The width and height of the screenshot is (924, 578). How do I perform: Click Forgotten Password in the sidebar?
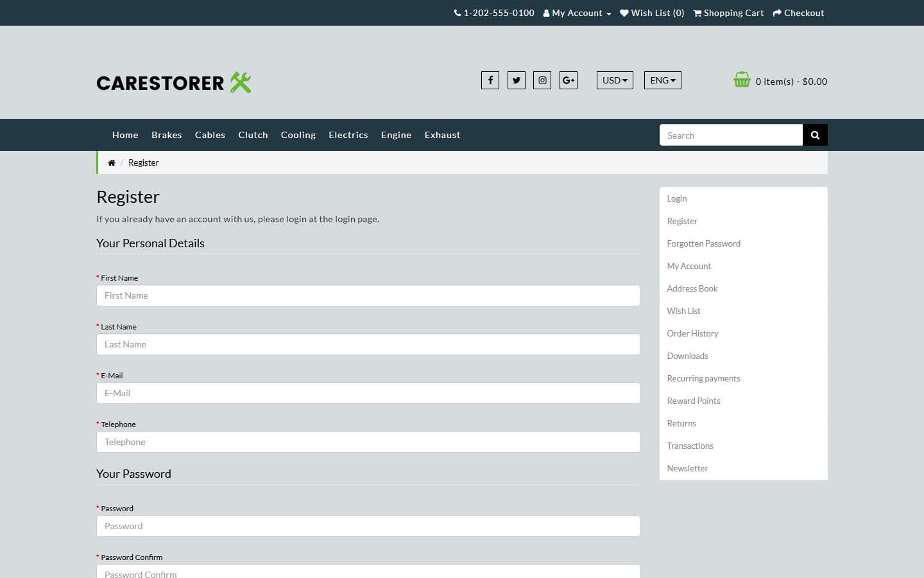click(703, 243)
